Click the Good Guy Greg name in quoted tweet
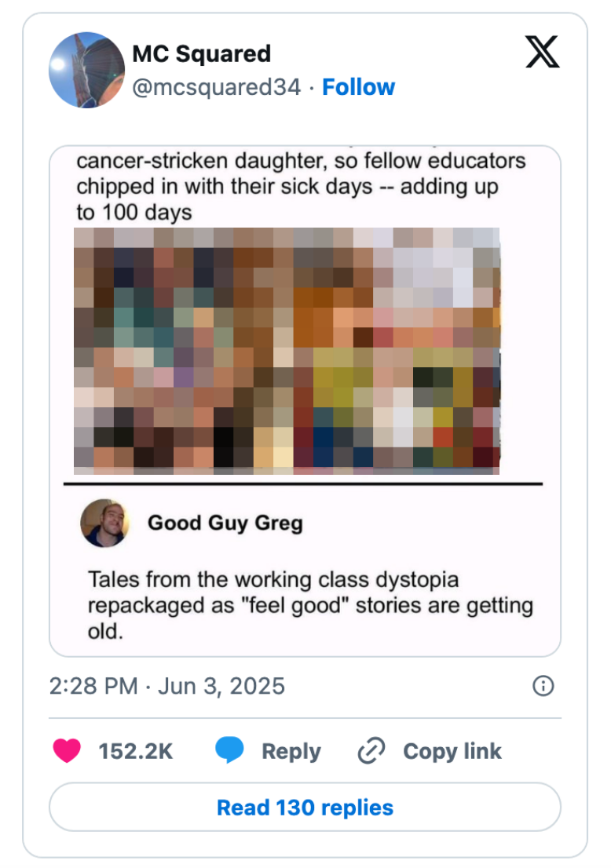 click(x=225, y=523)
